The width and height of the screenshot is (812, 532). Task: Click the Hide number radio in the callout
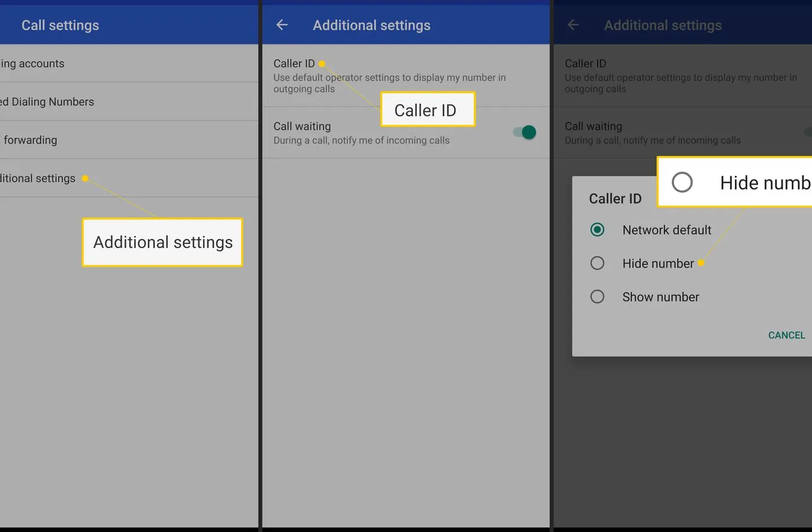pyautogui.click(x=683, y=182)
